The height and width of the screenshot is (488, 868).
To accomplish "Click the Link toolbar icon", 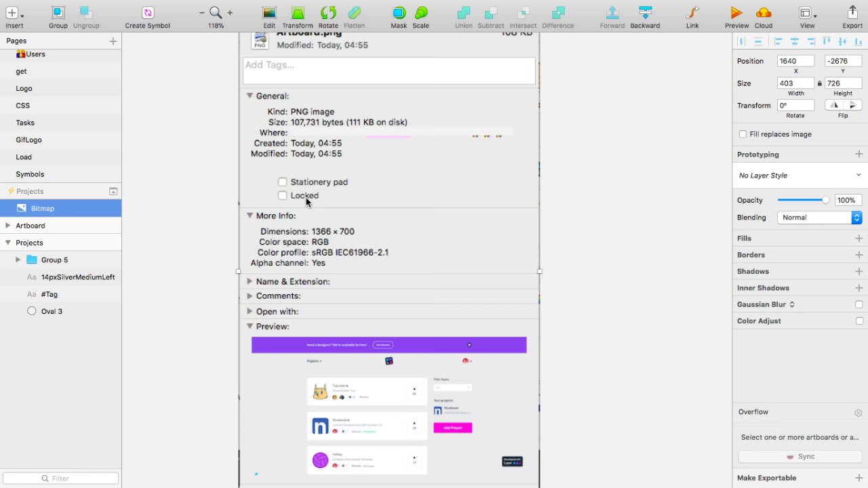I will 692,13.
